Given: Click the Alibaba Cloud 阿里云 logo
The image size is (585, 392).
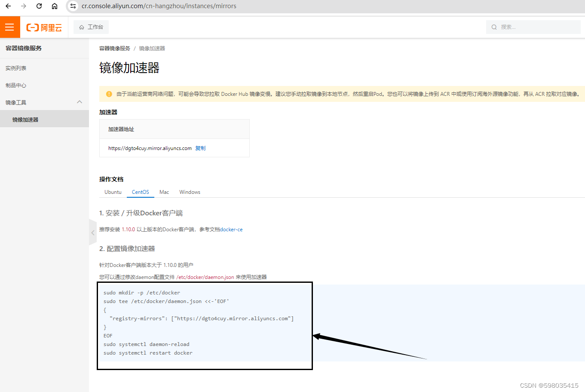Looking at the screenshot, I should pyautogui.click(x=44, y=28).
